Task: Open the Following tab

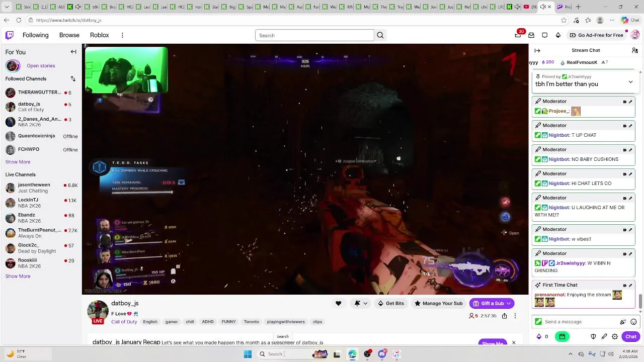Action: [x=35, y=35]
